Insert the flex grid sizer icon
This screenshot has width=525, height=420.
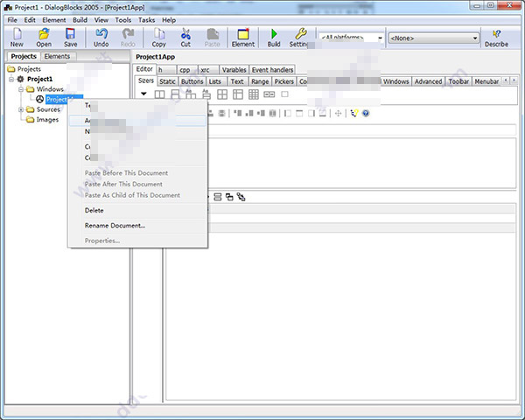(238, 94)
